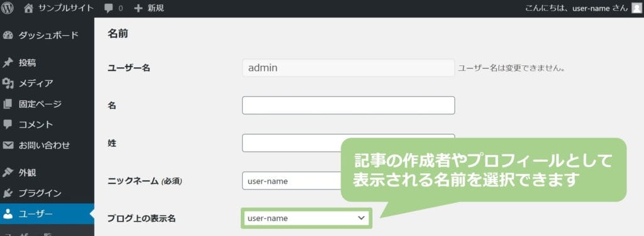The width and height of the screenshot is (644, 236).
Task: Select the 投稿 pushpin icon
Action: tap(8, 63)
